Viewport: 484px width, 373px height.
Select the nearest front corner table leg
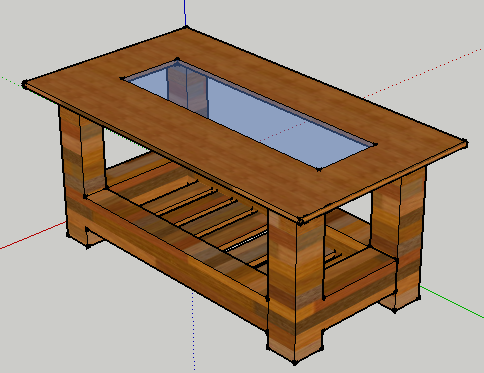pos(295,287)
